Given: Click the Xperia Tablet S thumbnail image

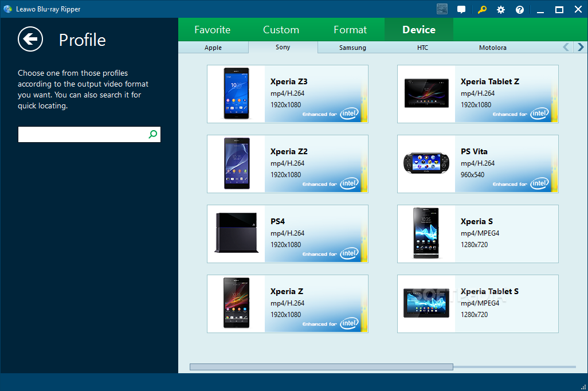Looking at the screenshot, I should (426, 303).
